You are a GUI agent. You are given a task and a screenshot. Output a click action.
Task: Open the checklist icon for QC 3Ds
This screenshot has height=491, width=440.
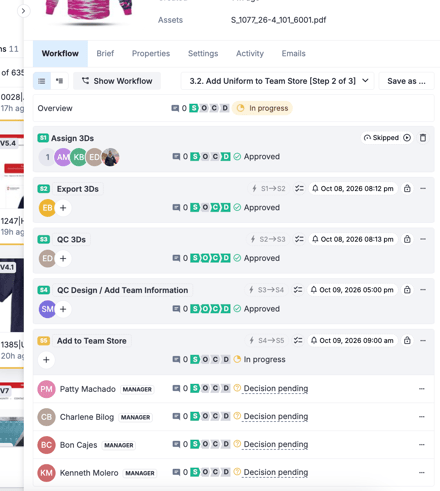[299, 239]
